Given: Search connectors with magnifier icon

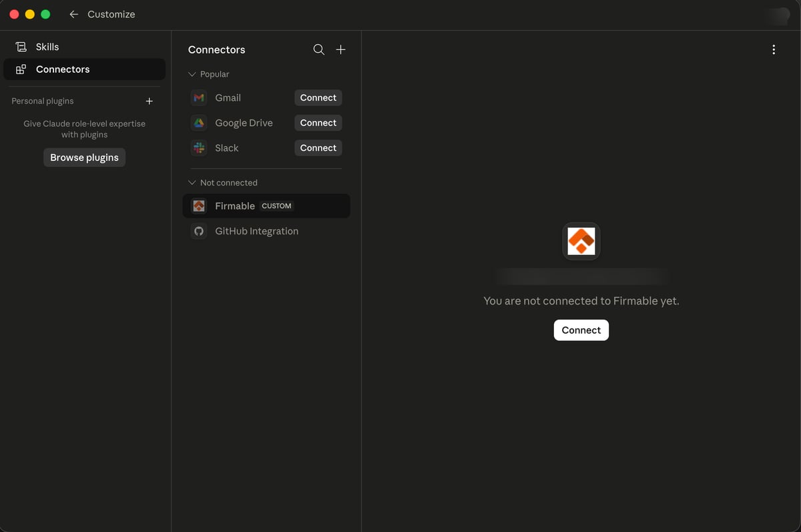Looking at the screenshot, I should pyautogui.click(x=319, y=49).
